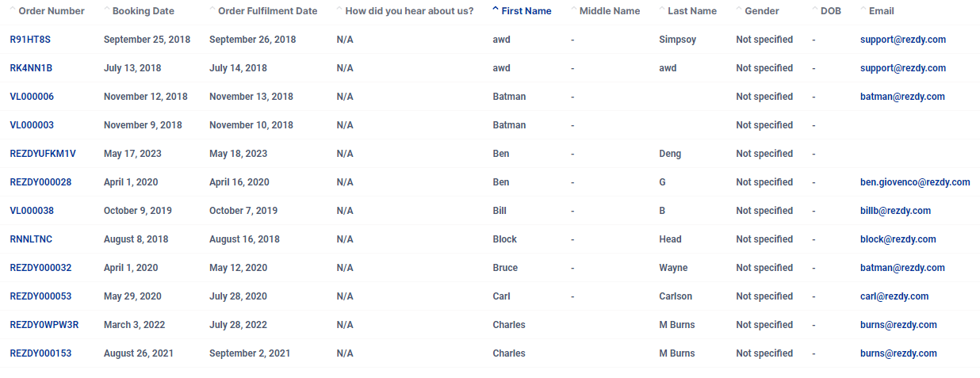Sort by Last Name column arrow
The width and height of the screenshot is (980, 378).
(x=662, y=10)
